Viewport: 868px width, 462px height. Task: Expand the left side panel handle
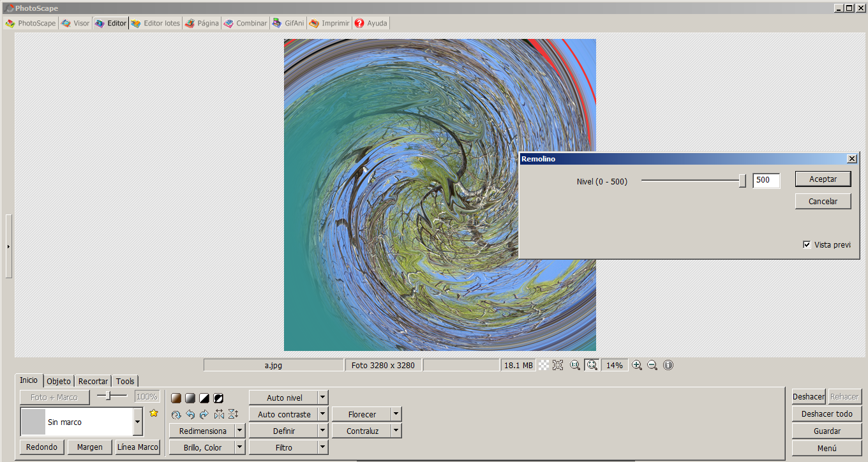coord(8,246)
